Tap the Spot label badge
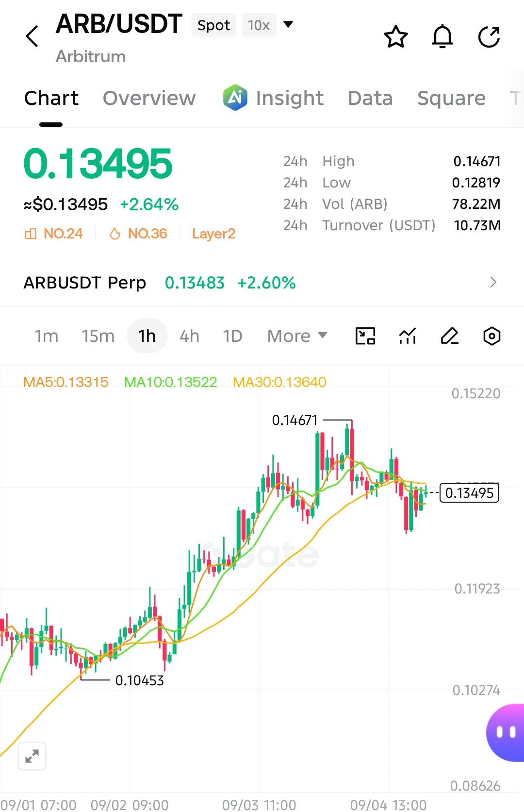Image resolution: width=524 pixels, height=812 pixels. 214,25
